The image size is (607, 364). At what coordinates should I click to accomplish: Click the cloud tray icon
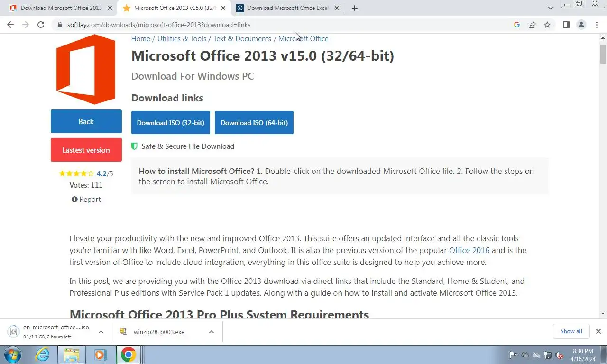525,355
